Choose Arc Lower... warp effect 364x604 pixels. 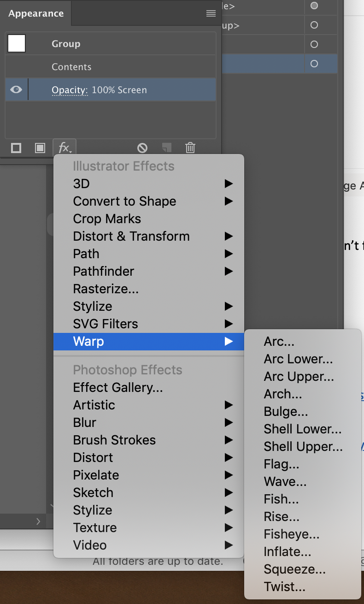(303, 359)
